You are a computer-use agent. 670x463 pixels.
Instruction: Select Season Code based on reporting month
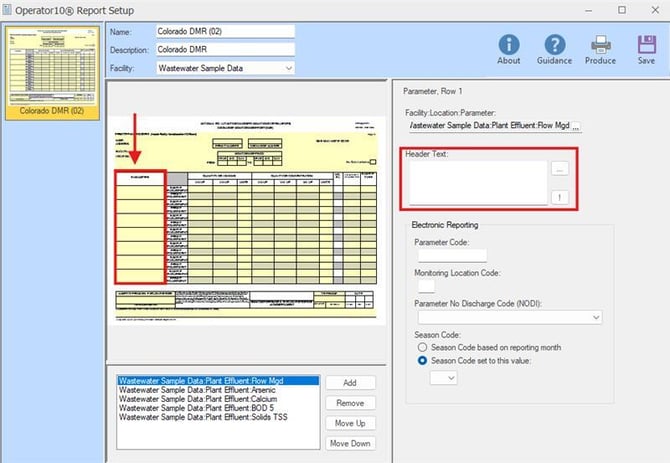tap(421, 347)
